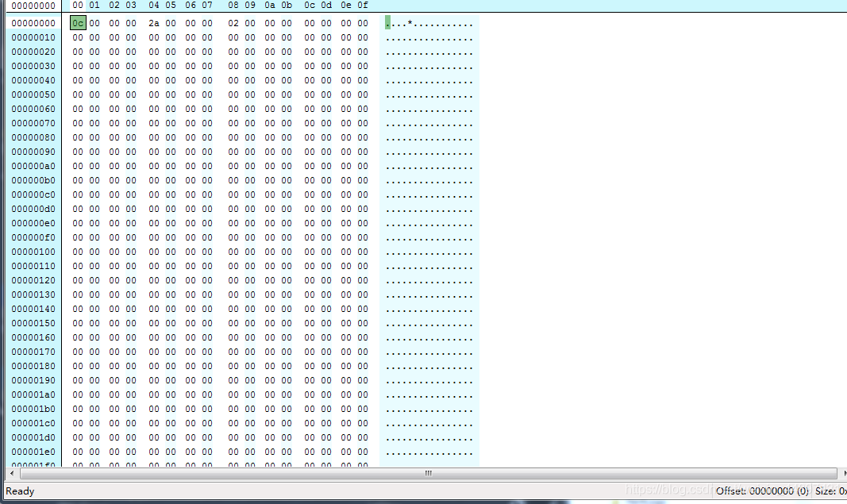Click byte under column 06 in row 00000170
847x504 pixels.
[x=191, y=352]
